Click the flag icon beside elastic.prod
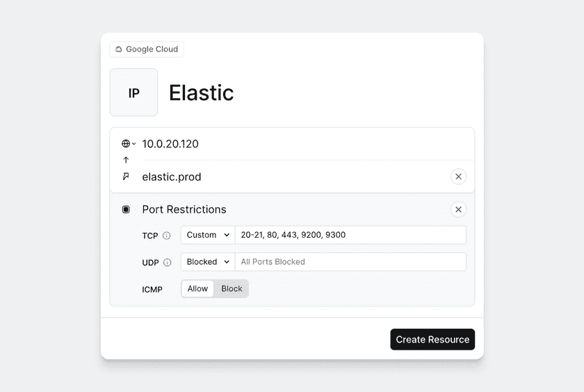Image resolution: width=584 pixels, height=392 pixels. point(126,177)
